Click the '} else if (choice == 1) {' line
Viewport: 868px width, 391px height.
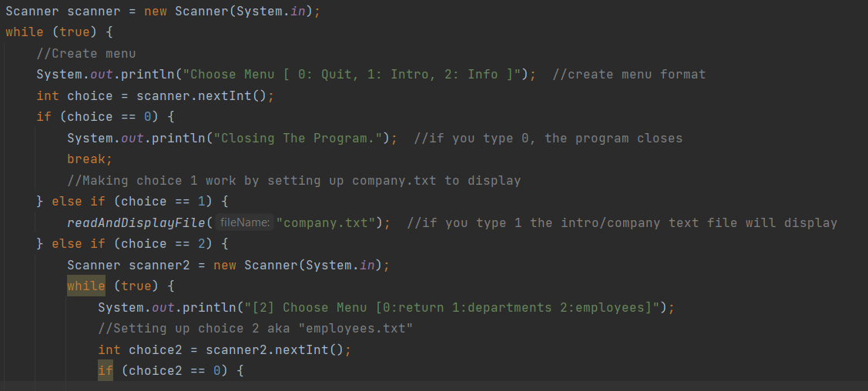pos(132,202)
